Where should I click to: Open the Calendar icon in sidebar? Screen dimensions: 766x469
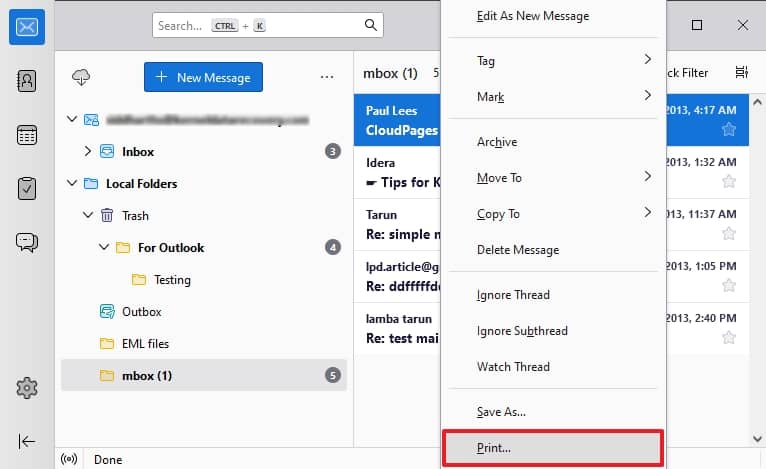27,135
